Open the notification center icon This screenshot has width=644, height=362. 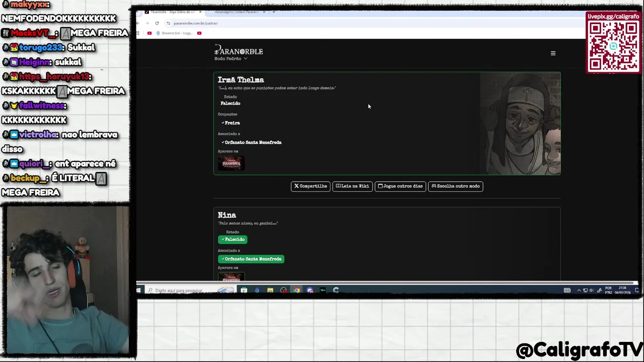click(x=636, y=290)
